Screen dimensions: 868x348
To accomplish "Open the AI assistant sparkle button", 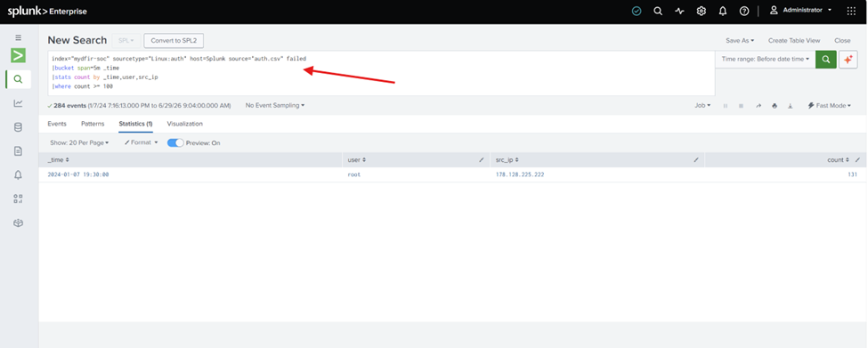I will (848, 60).
